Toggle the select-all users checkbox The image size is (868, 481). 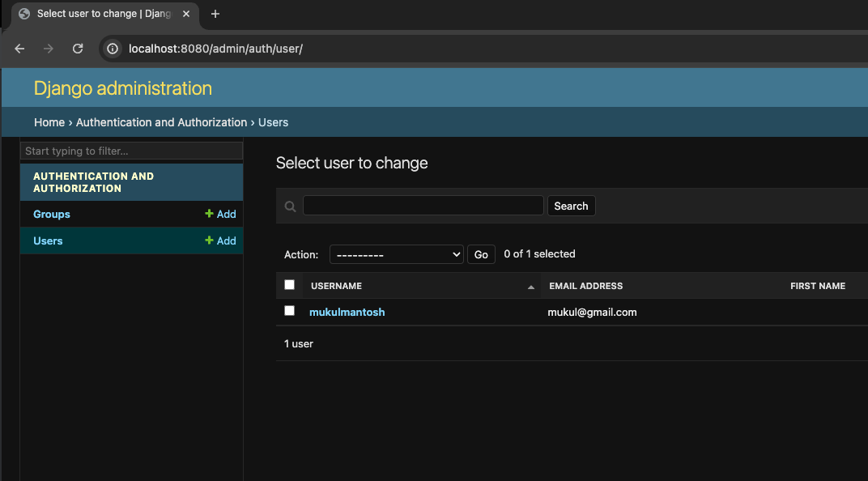tap(289, 285)
